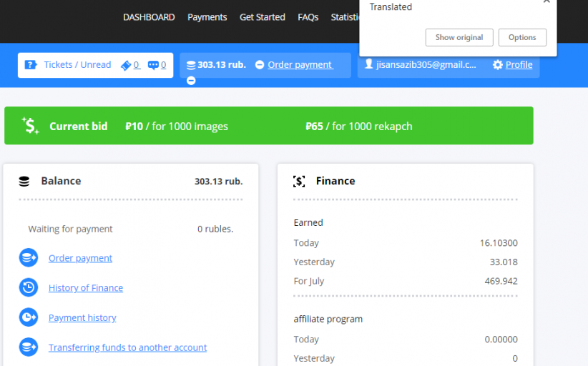588x366 pixels.
Task: Open FAQs from the navigation bar
Action: (x=308, y=17)
